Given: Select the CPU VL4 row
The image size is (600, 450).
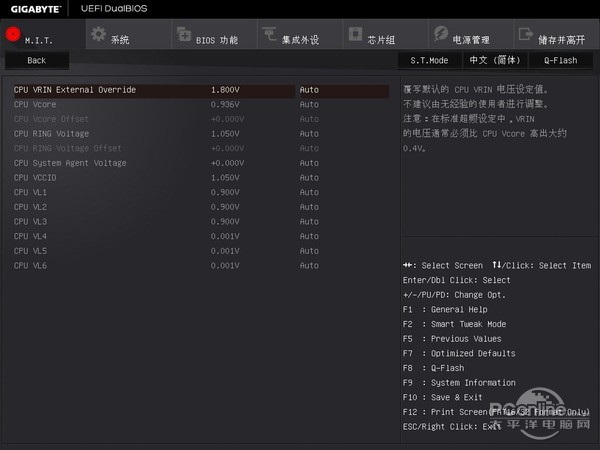Looking at the screenshot, I should [x=201, y=236].
